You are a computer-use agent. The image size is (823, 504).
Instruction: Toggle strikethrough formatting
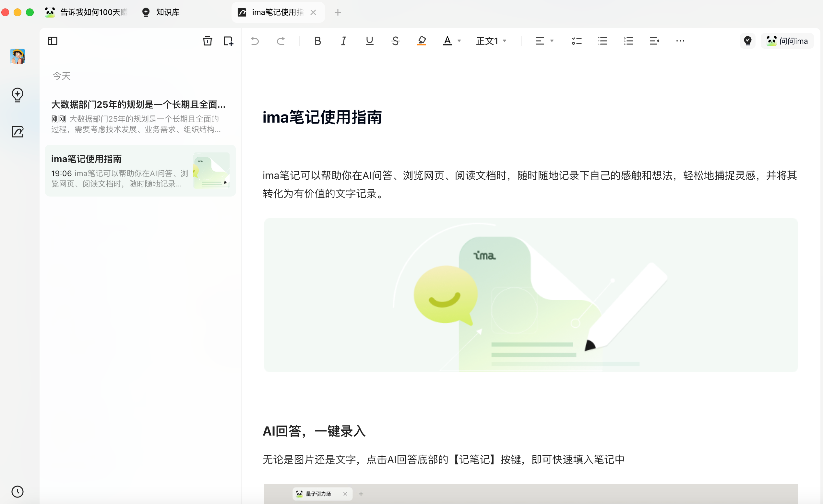tap(396, 41)
